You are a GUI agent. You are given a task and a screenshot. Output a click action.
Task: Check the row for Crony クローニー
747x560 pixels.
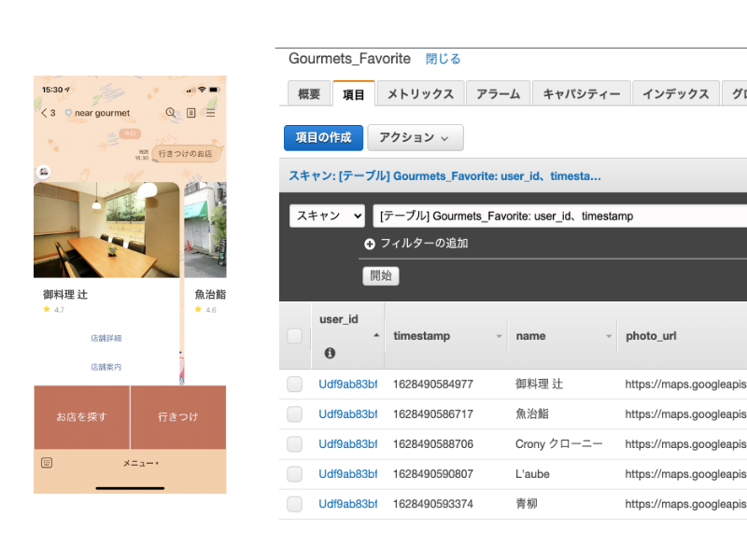click(295, 443)
